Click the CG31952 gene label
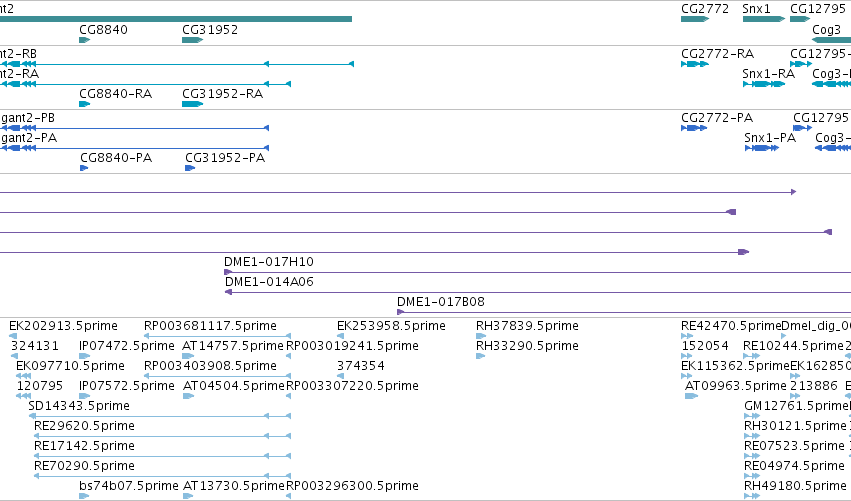851x501 pixels. (209, 29)
